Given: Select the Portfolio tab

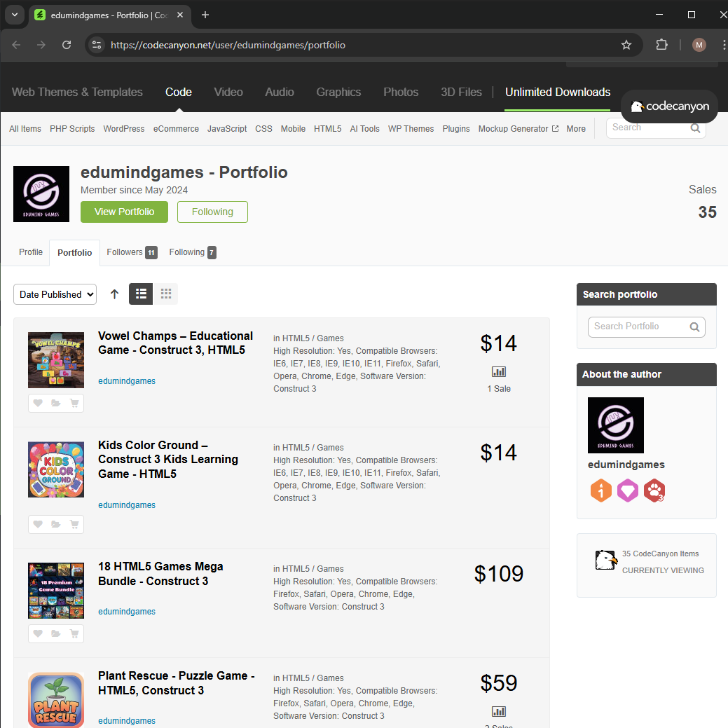Looking at the screenshot, I should (x=75, y=252).
